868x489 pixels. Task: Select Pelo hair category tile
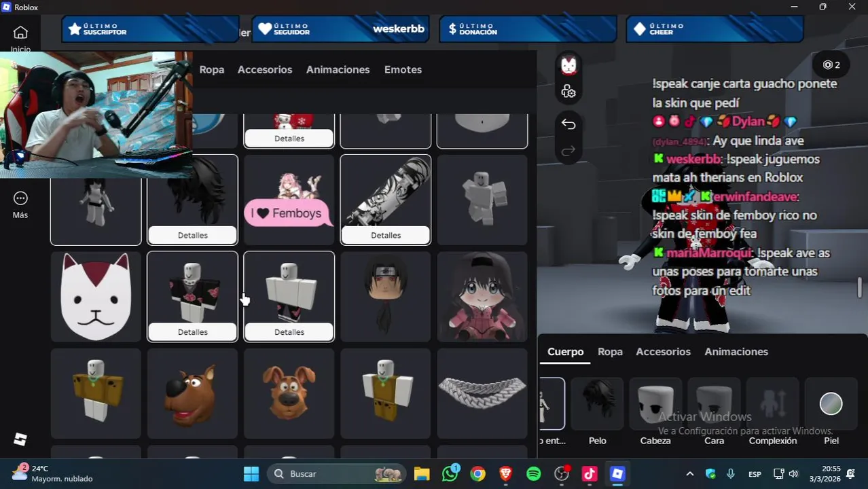pyautogui.click(x=598, y=412)
